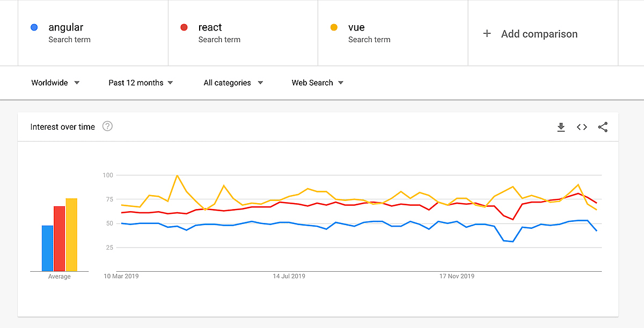Image resolution: width=644 pixels, height=328 pixels.
Task: Click the vue line's highest peak
Action: [x=178, y=175]
